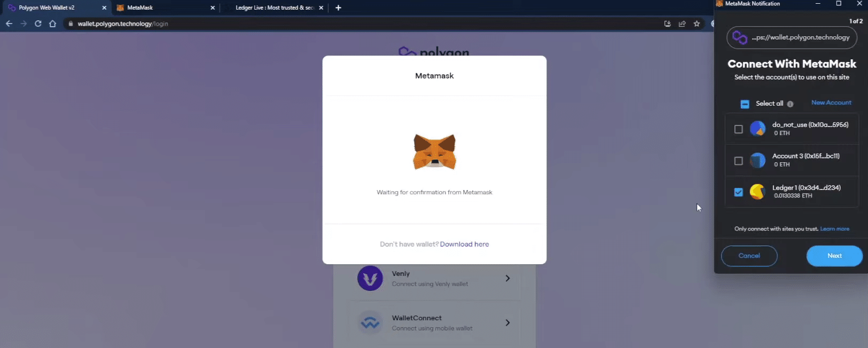Close the MetaMask browser tab
This screenshot has width=868, height=348.
pos(213,7)
